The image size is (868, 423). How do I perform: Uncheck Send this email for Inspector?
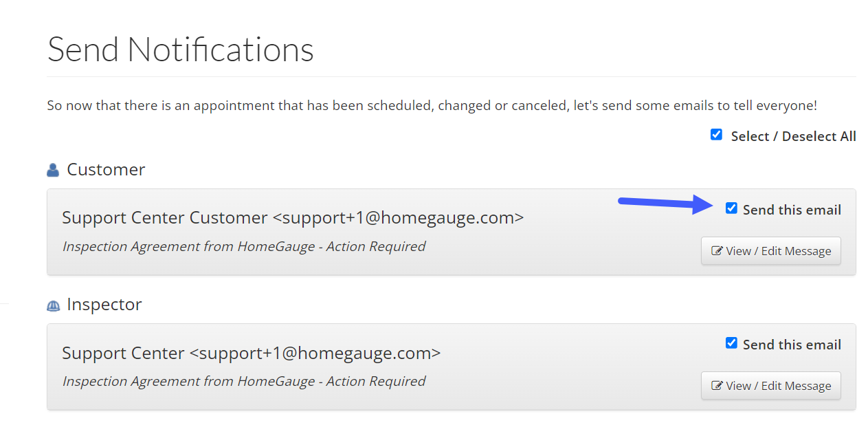tap(731, 343)
